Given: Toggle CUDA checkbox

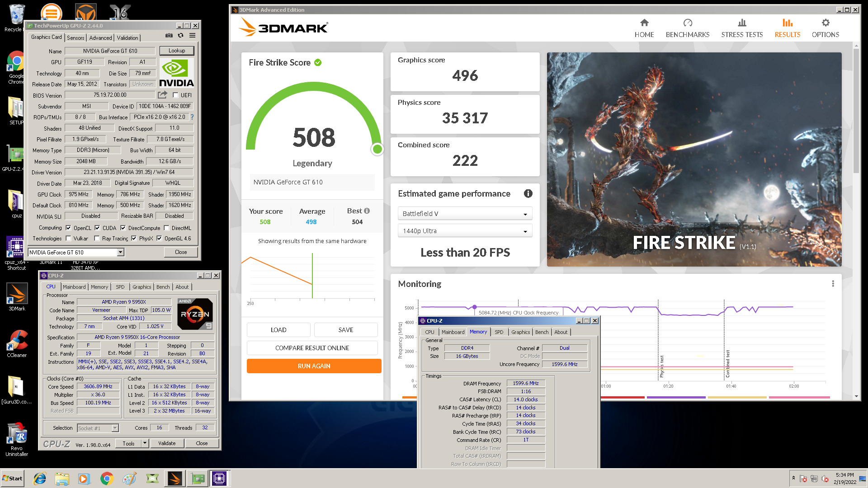Looking at the screenshot, I should click(x=97, y=228).
